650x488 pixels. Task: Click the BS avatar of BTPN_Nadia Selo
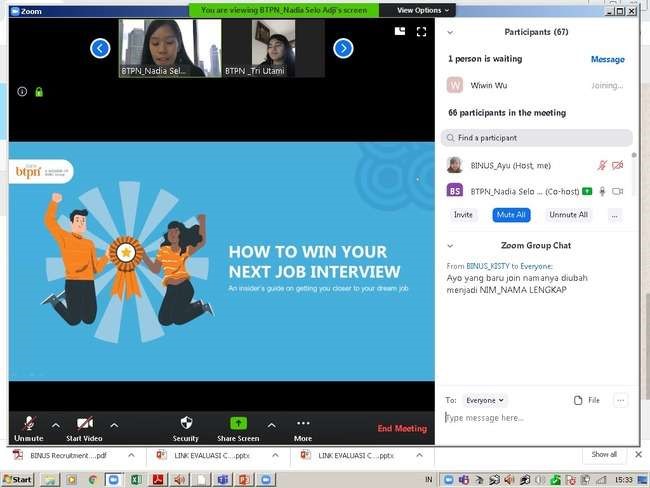455,191
